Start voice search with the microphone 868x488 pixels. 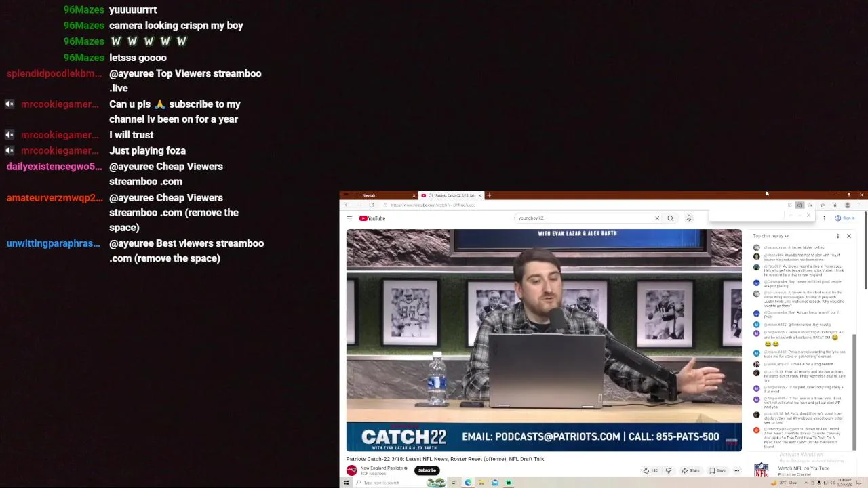[689, 218]
